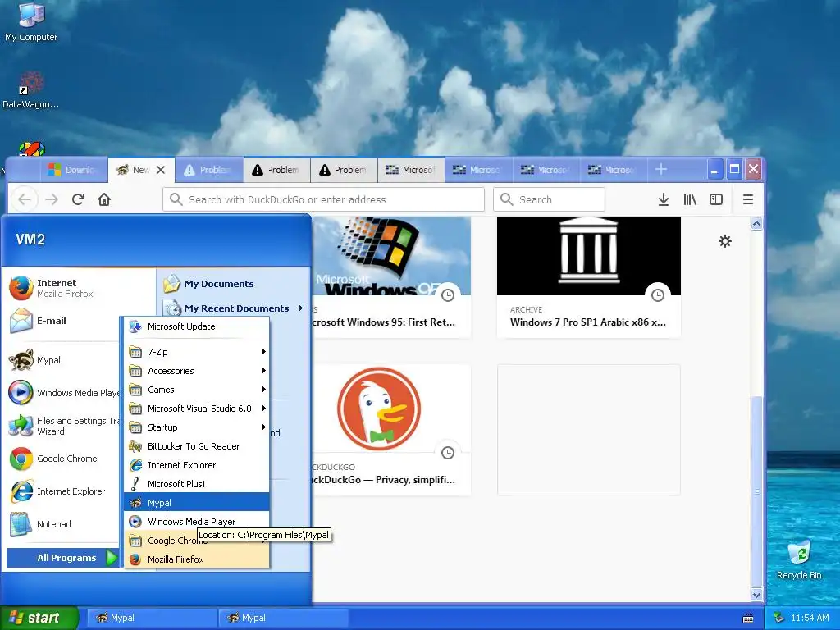Screen dimensions: 840x630
Task: Open BitLocker To Go Reader
Action: coord(197,445)
